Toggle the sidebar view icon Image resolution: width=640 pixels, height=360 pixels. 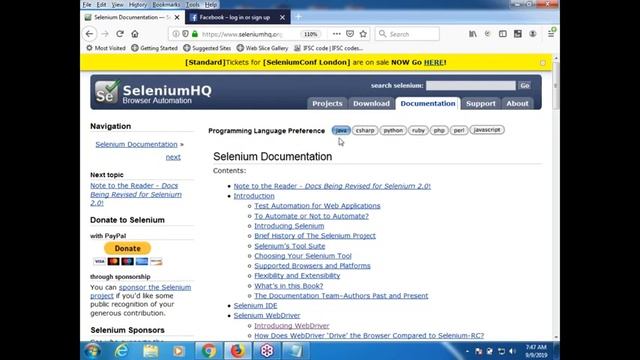coord(503,34)
